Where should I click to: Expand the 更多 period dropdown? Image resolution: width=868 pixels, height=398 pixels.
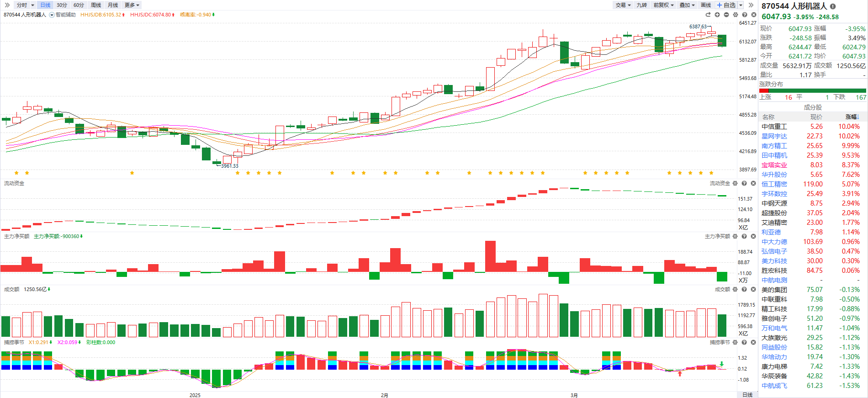pyautogui.click(x=132, y=5)
